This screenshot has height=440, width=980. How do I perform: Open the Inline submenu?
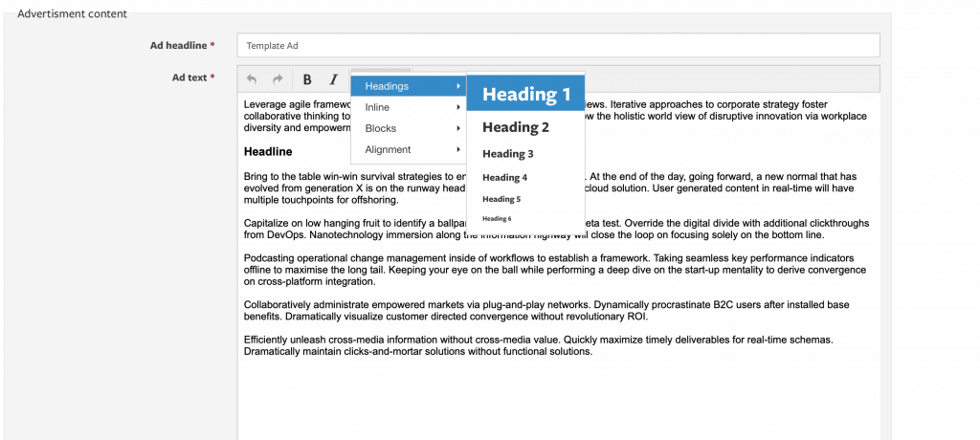tap(409, 107)
